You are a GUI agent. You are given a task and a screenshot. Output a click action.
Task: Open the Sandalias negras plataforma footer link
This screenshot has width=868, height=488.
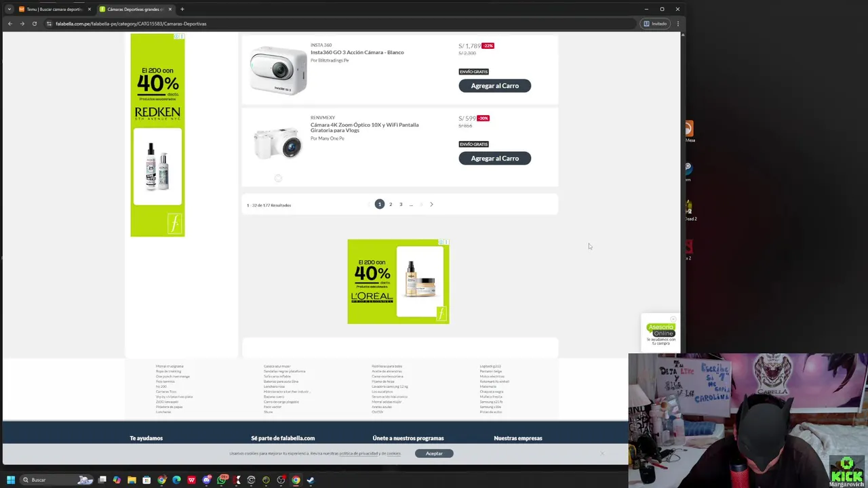click(284, 371)
